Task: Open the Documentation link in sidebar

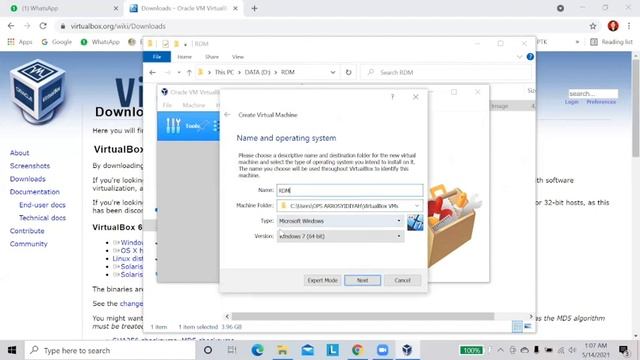Action: 35,192
